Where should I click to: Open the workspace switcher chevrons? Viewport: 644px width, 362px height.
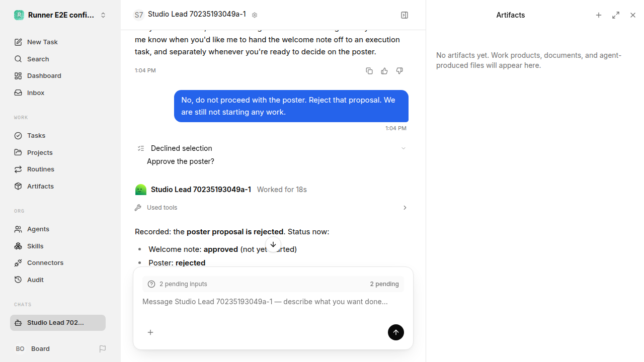[103, 15]
